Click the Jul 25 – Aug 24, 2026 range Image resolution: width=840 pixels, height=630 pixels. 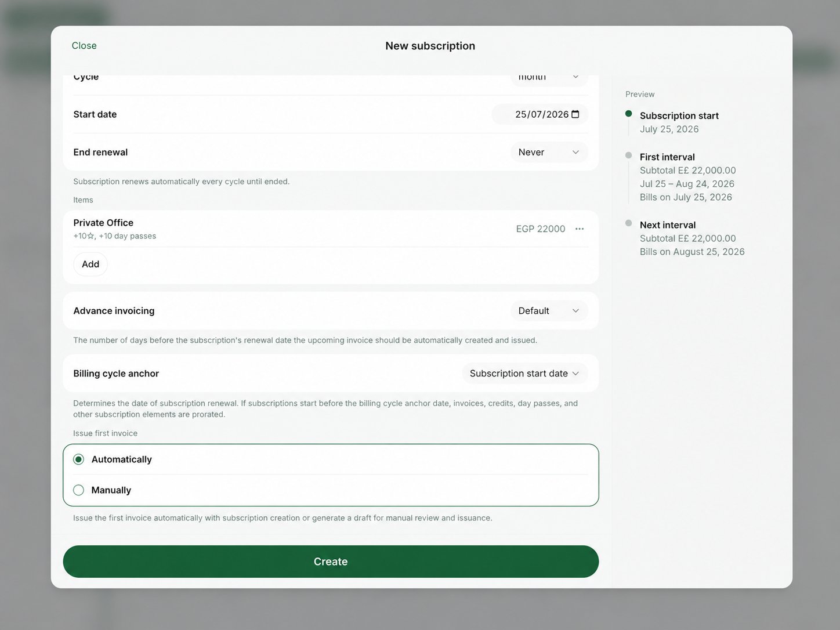click(x=687, y=184)
